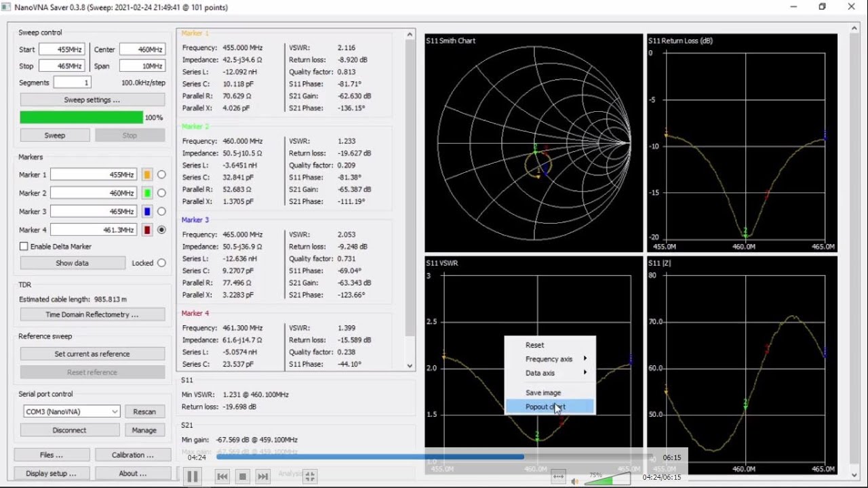Select Marker 3 radio button
The image size is (868, 488).
click(x=161, y=211)
